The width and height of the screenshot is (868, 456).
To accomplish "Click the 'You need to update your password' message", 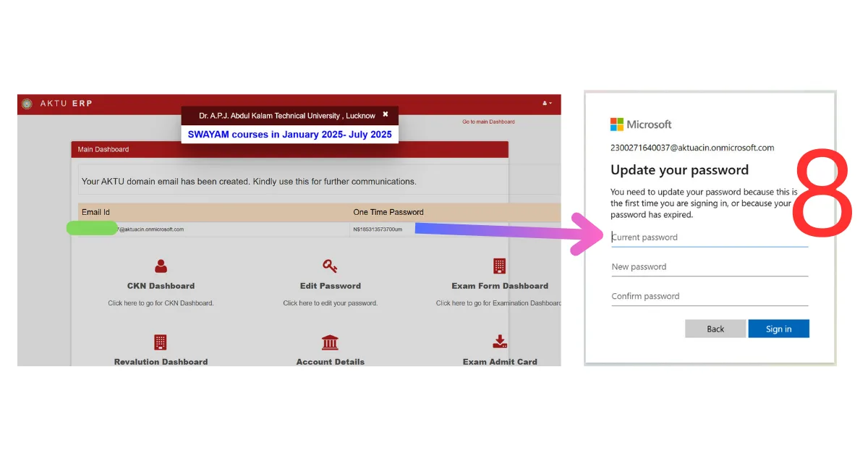I will point(704,203).
